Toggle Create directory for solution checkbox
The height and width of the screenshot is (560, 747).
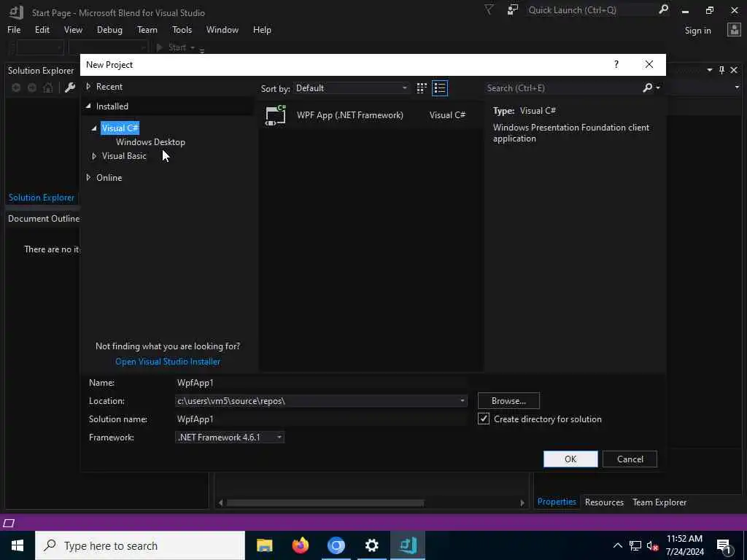click(x=484, y=419)
